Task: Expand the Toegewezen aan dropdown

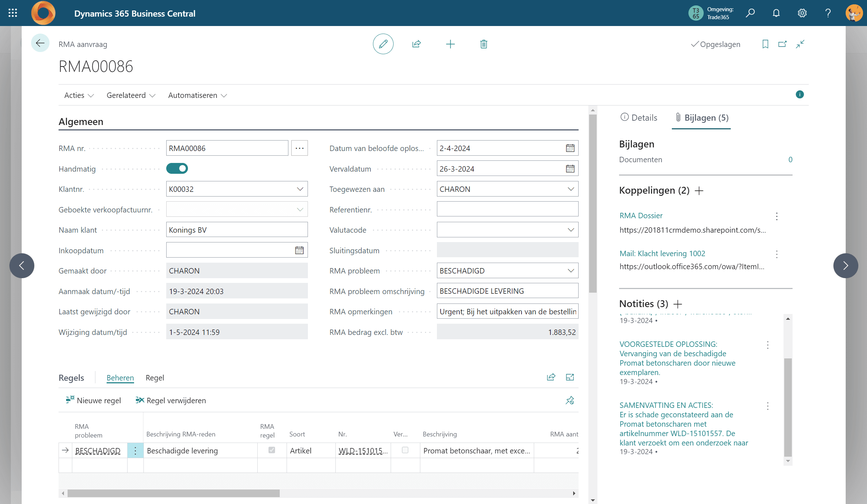Action: (571, 189)
